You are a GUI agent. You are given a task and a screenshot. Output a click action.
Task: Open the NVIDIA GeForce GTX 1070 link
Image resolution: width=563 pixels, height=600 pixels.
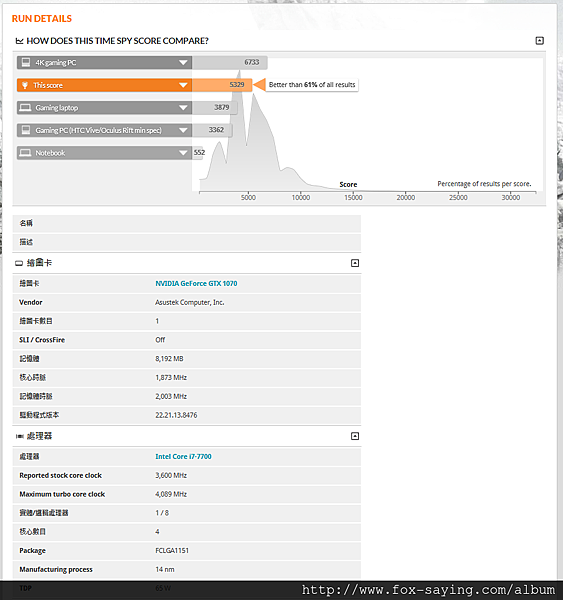pos(196,284)
